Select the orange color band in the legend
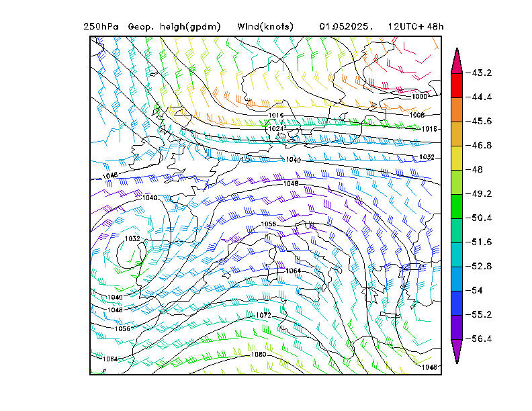 (457, 110)
